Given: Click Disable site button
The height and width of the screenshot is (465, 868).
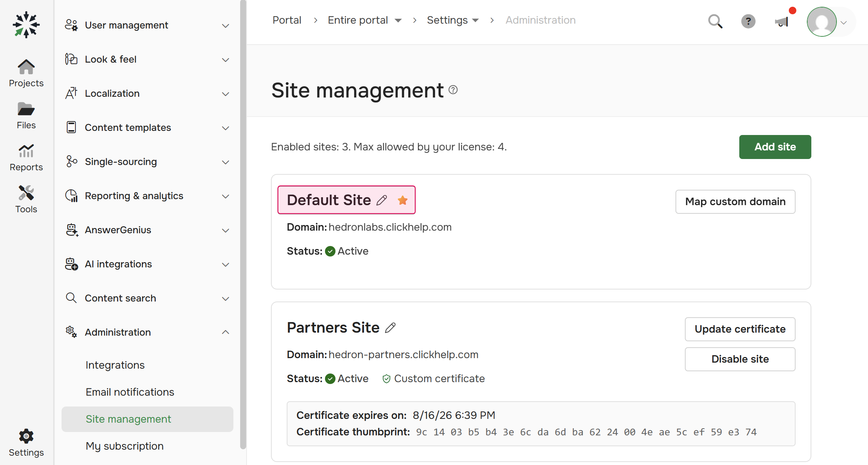Looking at the screenshot, I should point(740,359).
